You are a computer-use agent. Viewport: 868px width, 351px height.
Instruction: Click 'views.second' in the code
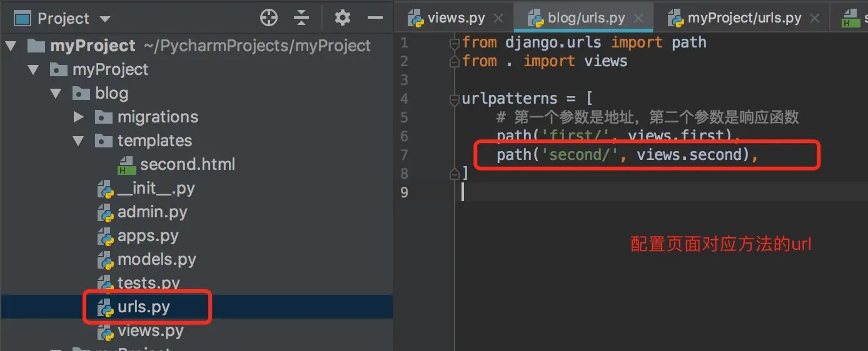689,154
